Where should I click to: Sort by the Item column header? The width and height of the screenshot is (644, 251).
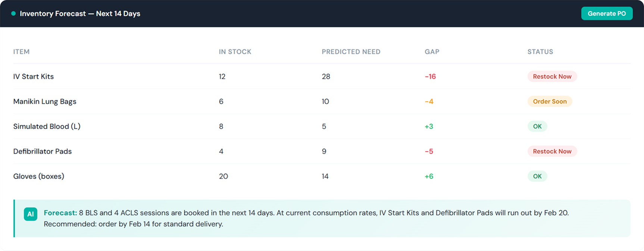21,52
